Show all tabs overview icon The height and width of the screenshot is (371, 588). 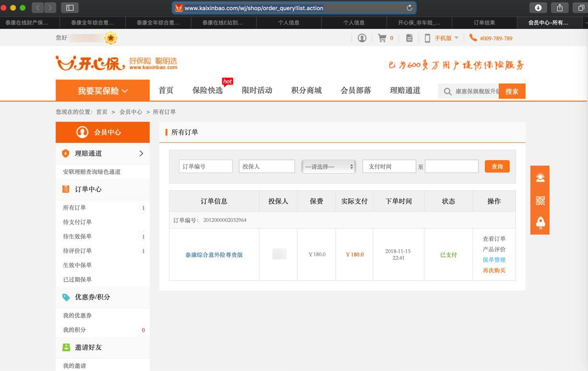tap(581, 8)
